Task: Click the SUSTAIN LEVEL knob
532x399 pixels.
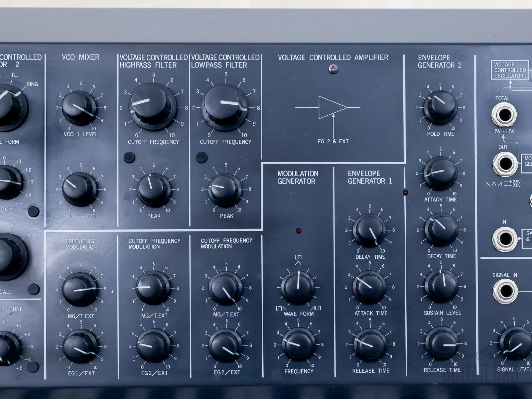Action: 442,286
